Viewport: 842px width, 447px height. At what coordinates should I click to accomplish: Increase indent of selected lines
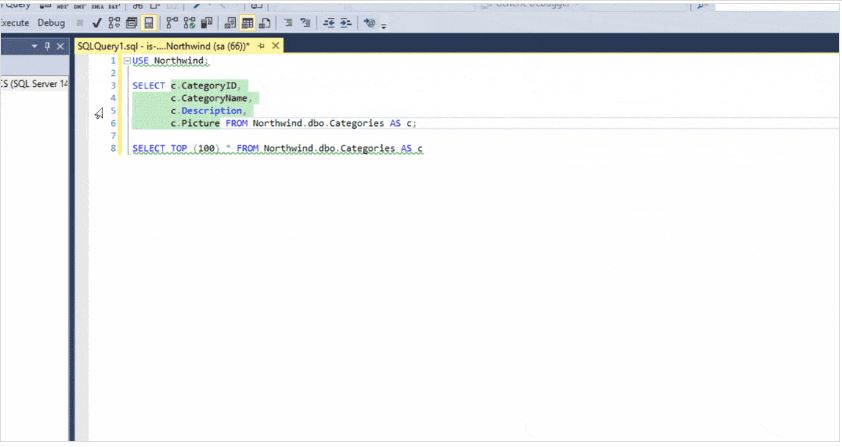345,23
